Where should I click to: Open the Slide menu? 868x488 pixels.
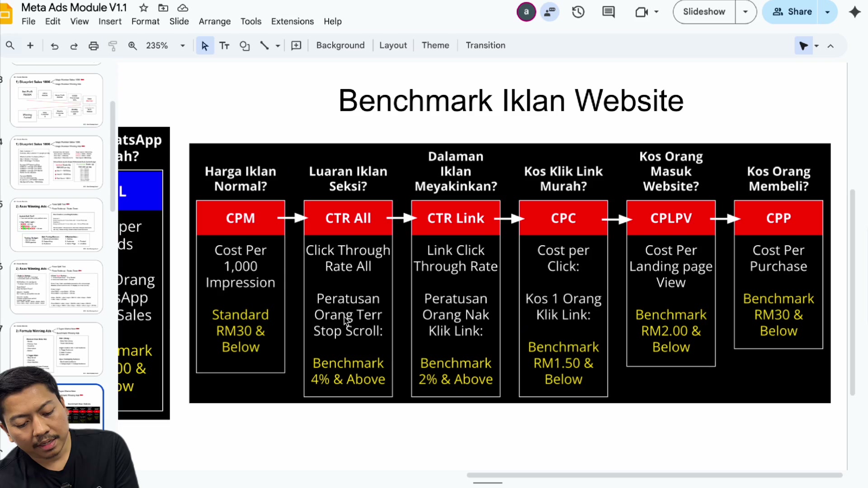point(179,21)
